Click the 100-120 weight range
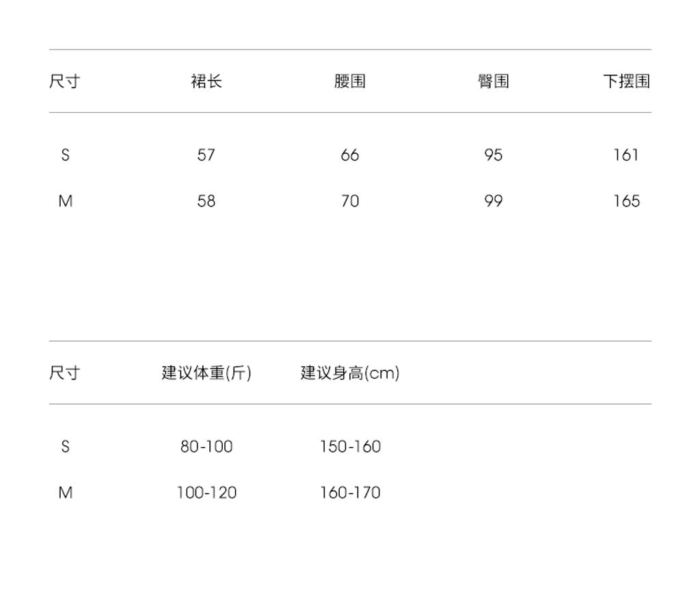The image size is (700, 601). (206, 492)
